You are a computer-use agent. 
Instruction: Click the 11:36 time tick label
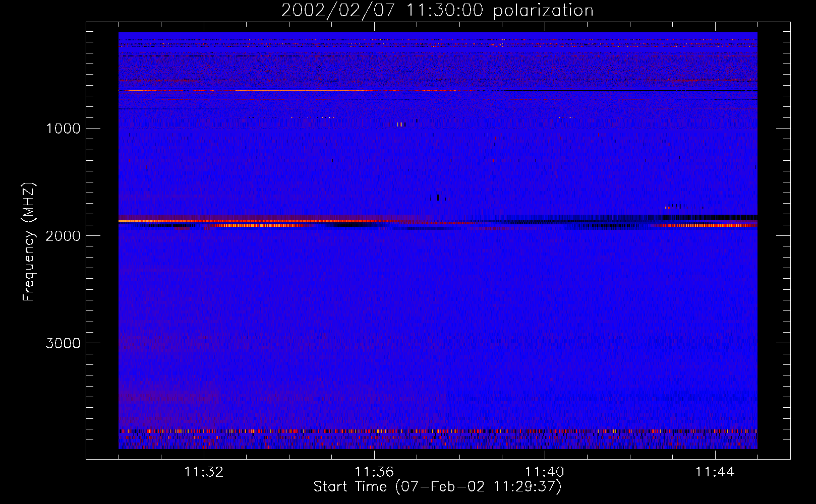(x=374, y=472)
